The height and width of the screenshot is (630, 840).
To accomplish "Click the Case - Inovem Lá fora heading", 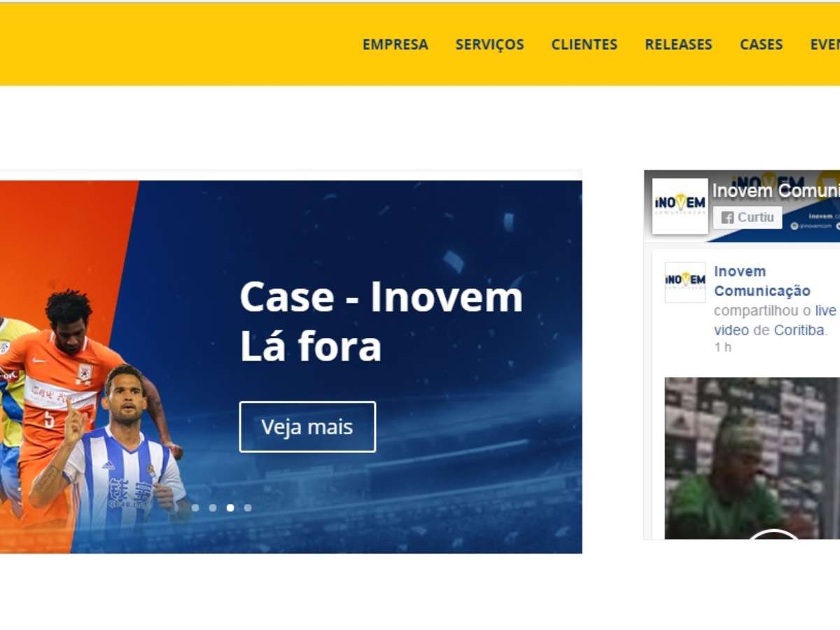I will [381, 322].
